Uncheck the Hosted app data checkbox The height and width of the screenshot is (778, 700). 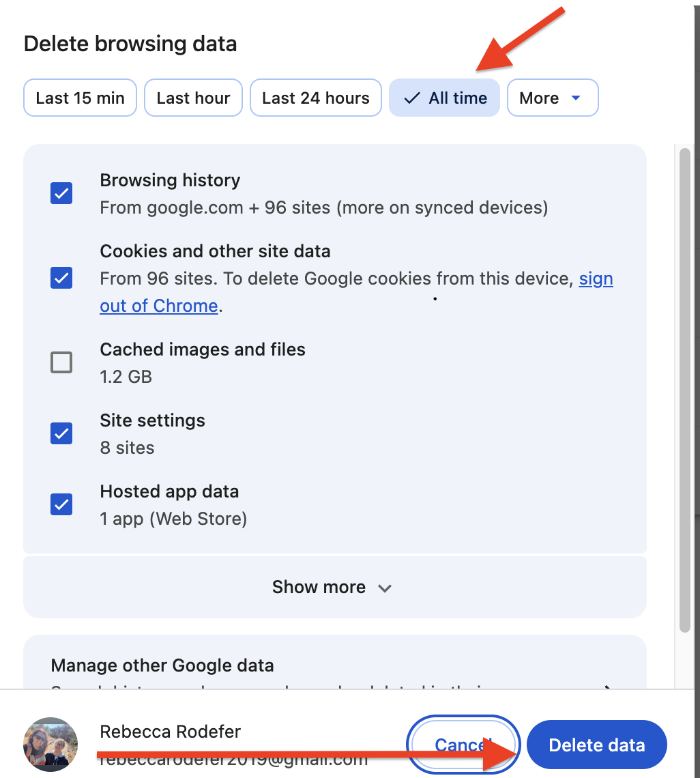tap(61, 504)
